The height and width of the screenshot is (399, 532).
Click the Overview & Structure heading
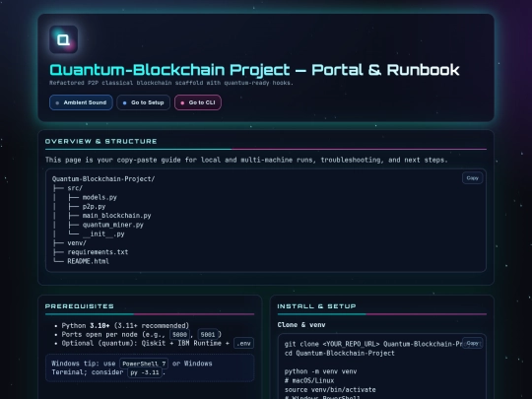(x=101, y=141)
